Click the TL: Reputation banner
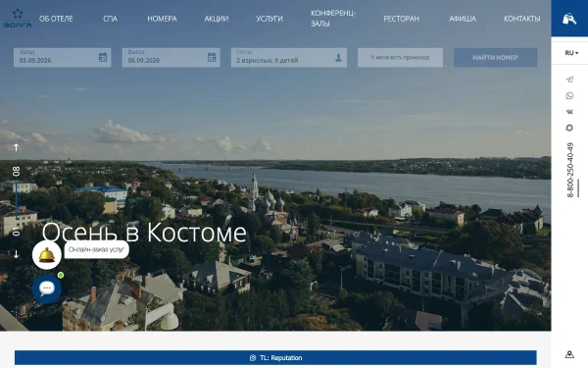Image resolution: width=588 pixels, height=368 pixels. (x=275, y=358)
